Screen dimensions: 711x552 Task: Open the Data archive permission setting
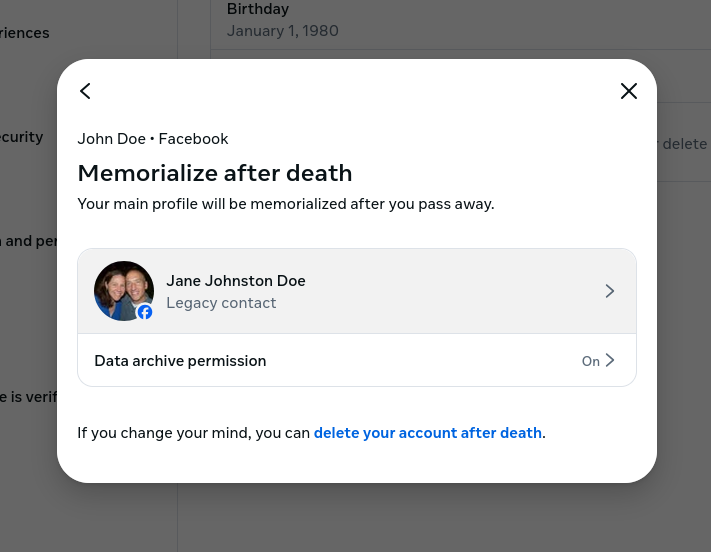point(180,361)
